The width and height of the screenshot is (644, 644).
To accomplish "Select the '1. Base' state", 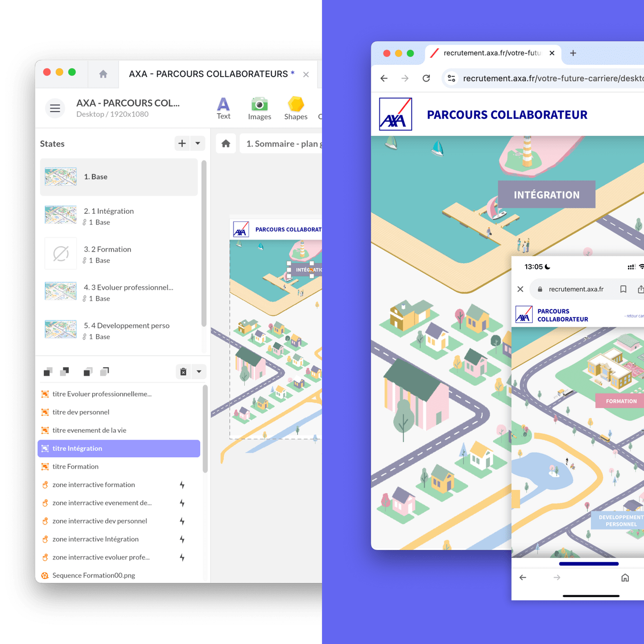I will click(119, 177).
